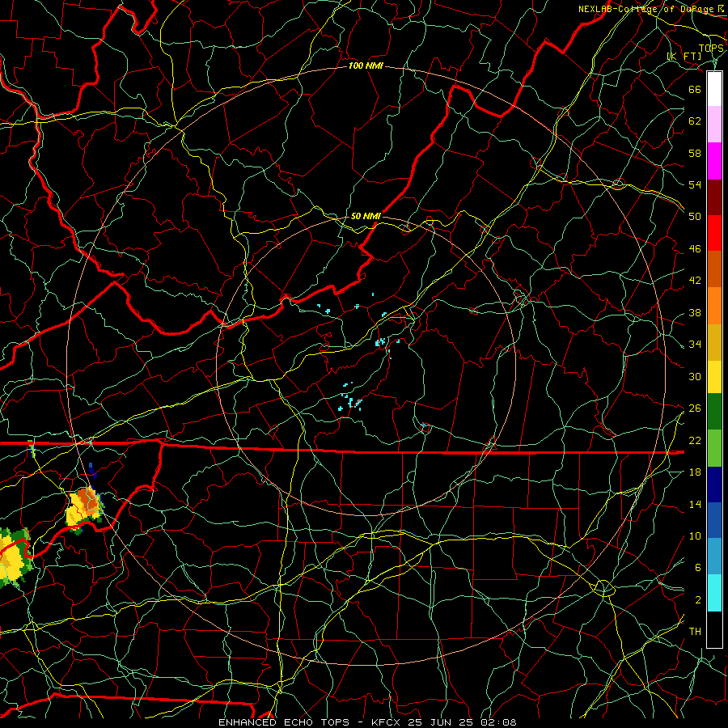Click the "KFCX" radar site identifier
This screenshot has width=728, height=728.
pyautogui.click(x=387, y=722)
